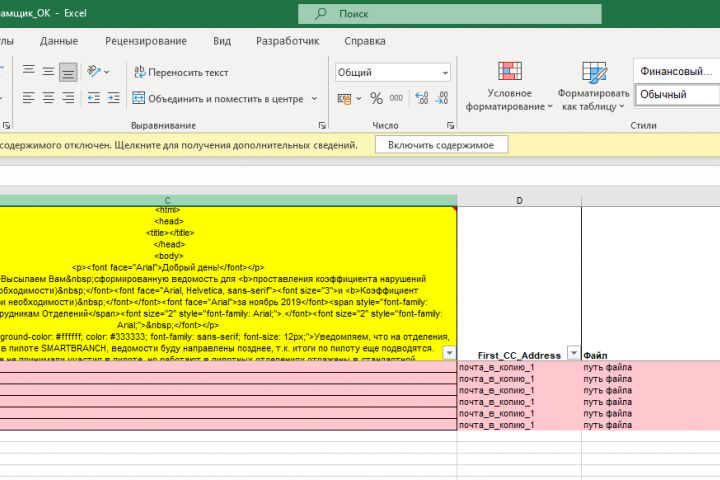Expand Объединить и поместить в центре dropdown
Viewport: 720px width, 480px height.
(315, 98)
